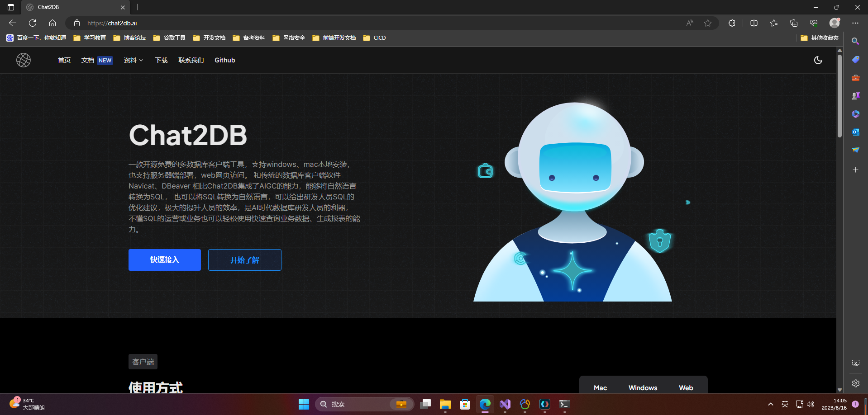This screenshot has height=415, width=868.
Task: Open the 联系我们 navigation item
Action: [x=191, y=60]
